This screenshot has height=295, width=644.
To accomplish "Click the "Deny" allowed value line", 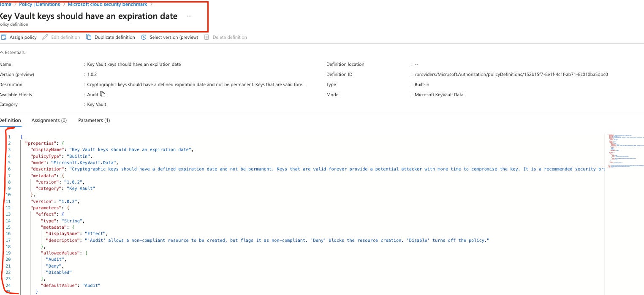I will pos(55,266).
